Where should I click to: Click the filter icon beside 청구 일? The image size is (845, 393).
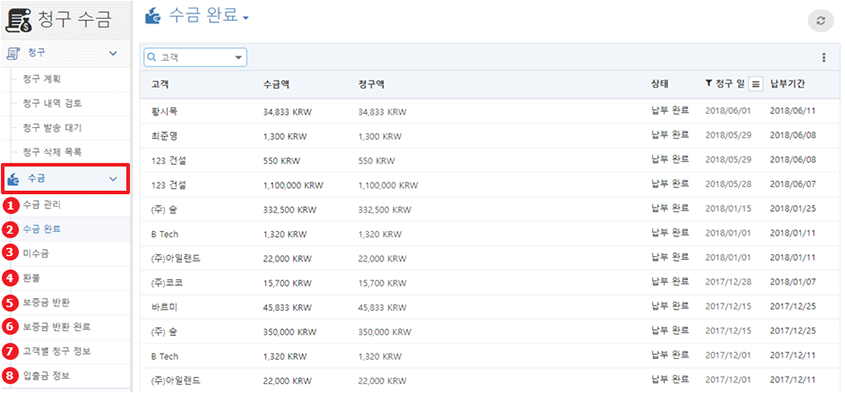coord(709,84)
